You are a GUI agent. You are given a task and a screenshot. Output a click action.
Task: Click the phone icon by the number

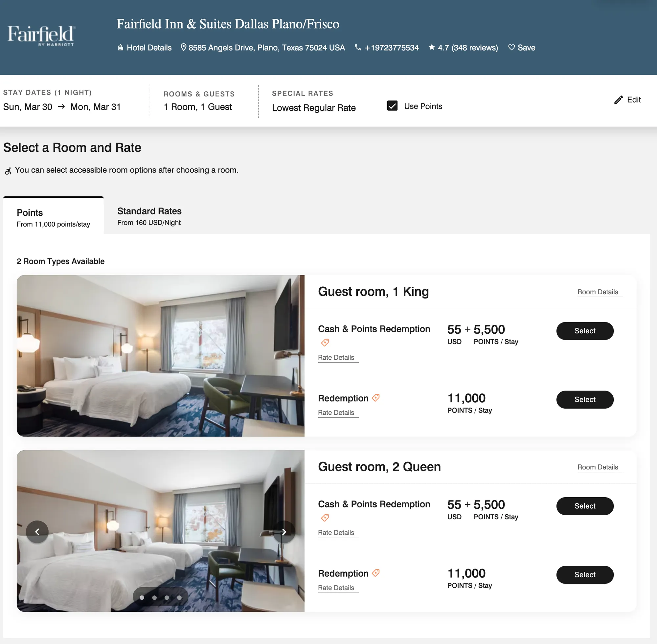(358, 47)
